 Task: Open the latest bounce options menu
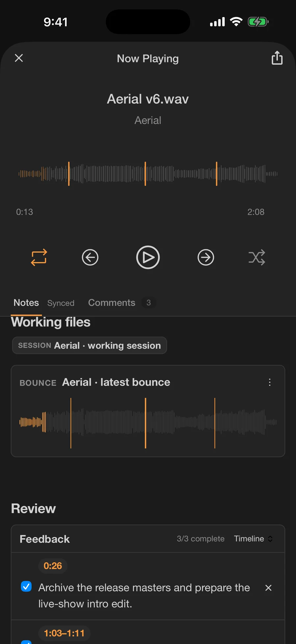click(270, 382)
